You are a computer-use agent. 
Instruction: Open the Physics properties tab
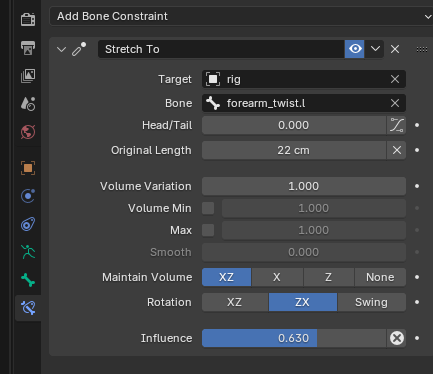[28, 196]
